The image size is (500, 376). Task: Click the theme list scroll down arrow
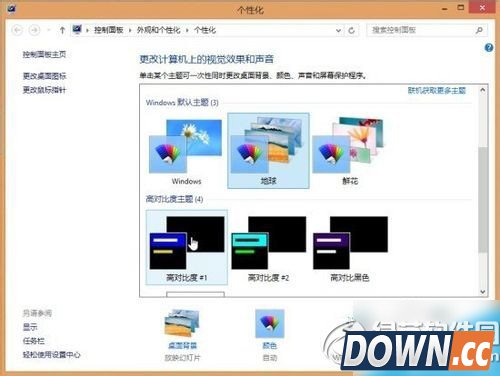coord(483,292)
